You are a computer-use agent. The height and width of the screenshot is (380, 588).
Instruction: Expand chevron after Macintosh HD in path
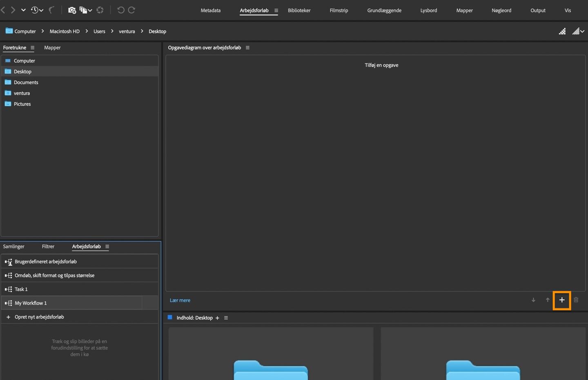click(87, 31)
